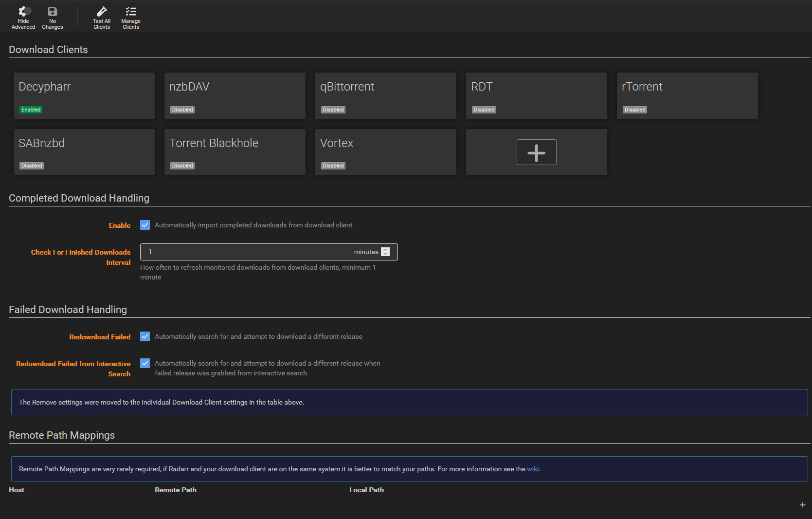Click the Disabled badge on rTorrent
This screenshot has width=812, height=519.
635,110
